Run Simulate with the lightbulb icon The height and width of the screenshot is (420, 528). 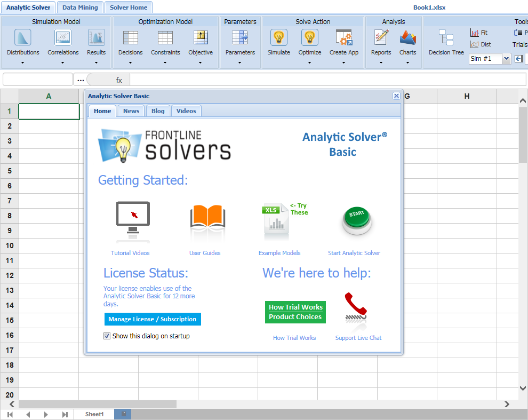pyautogui.click(x=278, y=38)
